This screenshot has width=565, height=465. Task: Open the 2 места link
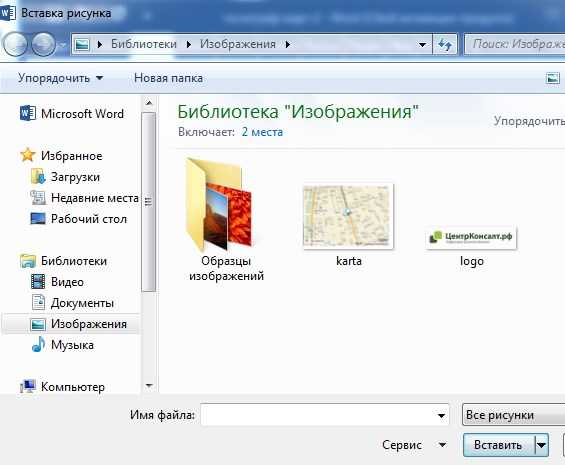pyautogui.click(x=262, y=132)
